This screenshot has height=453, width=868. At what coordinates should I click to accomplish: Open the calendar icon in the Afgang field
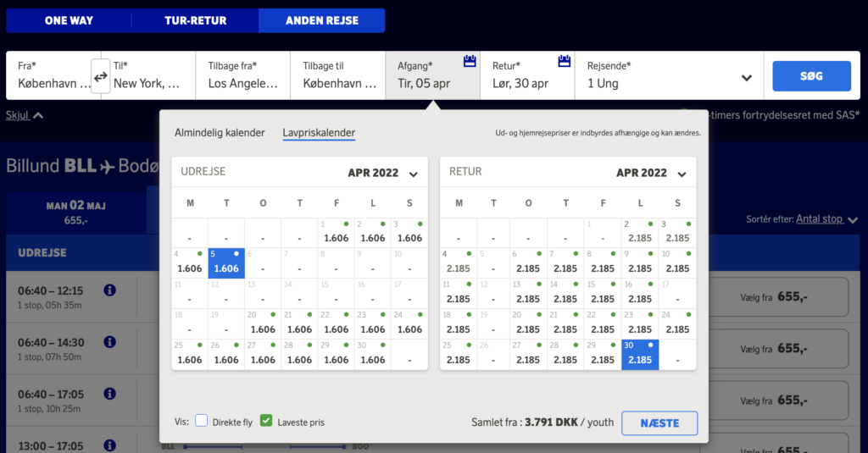coord(470,61)
